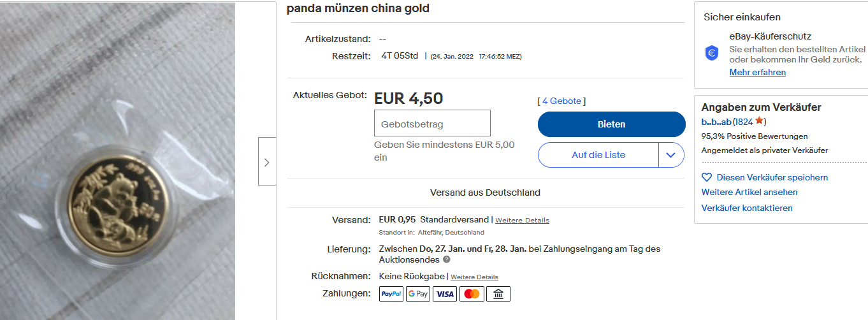Show next image with the chevron arrow
This screenshot has width=868, height=320.
(266, 162)
